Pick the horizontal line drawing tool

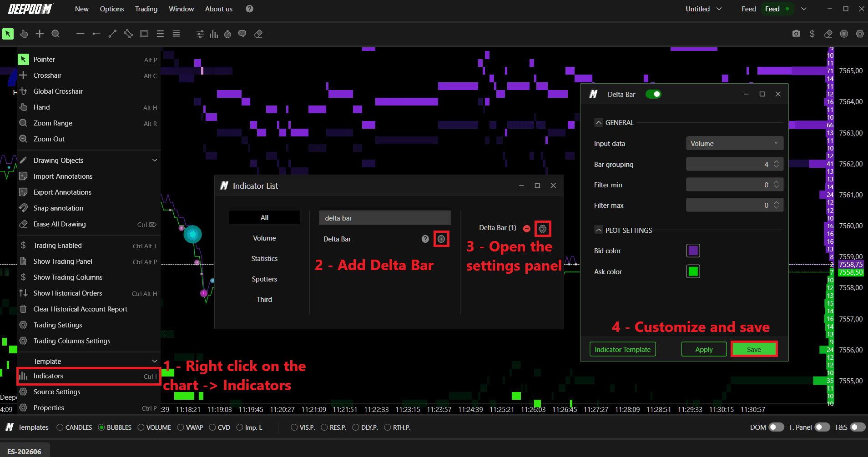pyautogui.click(x=81, y=34)
